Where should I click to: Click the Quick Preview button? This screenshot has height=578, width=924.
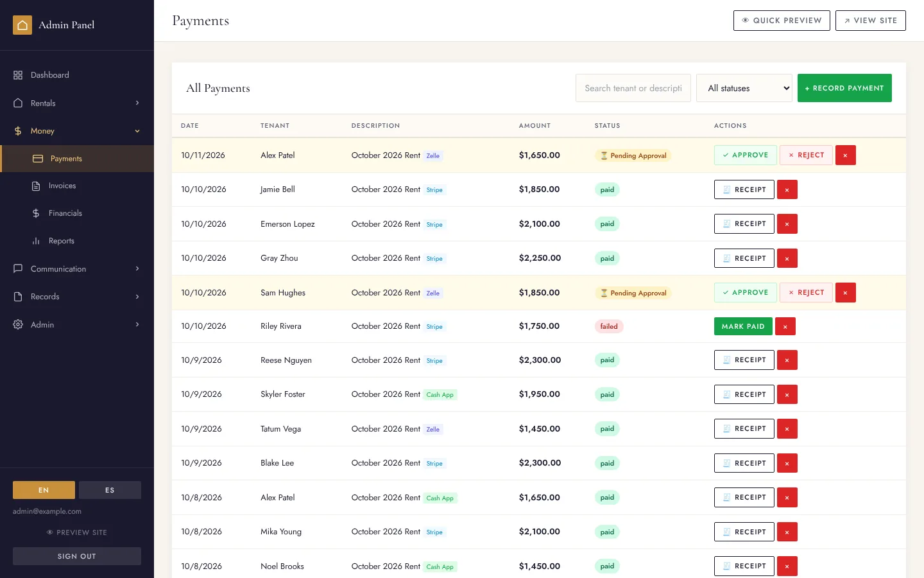tap(782, 21)
